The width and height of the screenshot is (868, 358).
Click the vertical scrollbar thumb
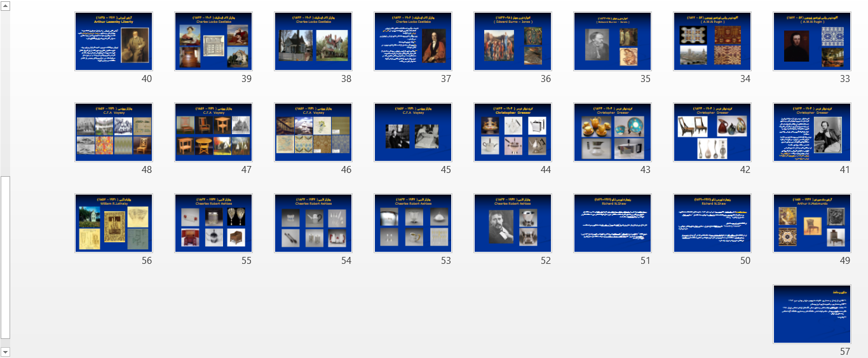point(5,258)
